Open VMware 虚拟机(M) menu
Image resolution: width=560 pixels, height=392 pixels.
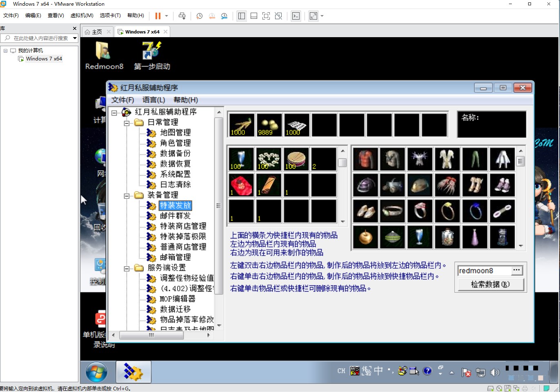pyautogui.click(x=82, y=16)
